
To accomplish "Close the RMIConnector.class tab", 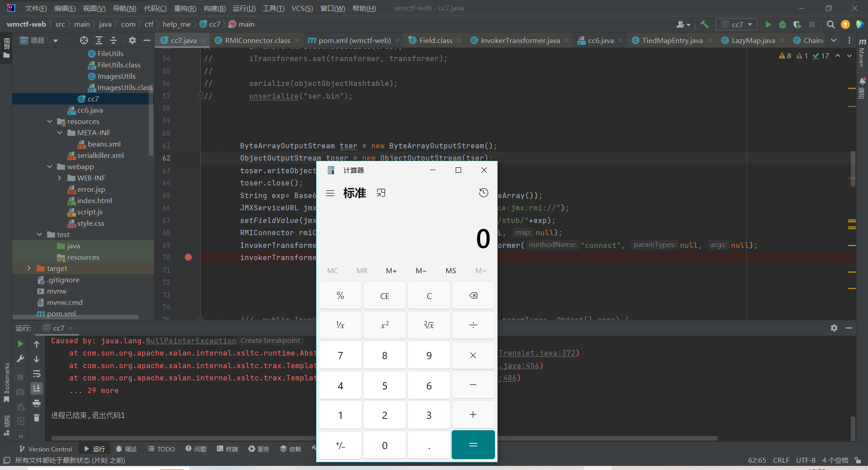I will 297,40.
